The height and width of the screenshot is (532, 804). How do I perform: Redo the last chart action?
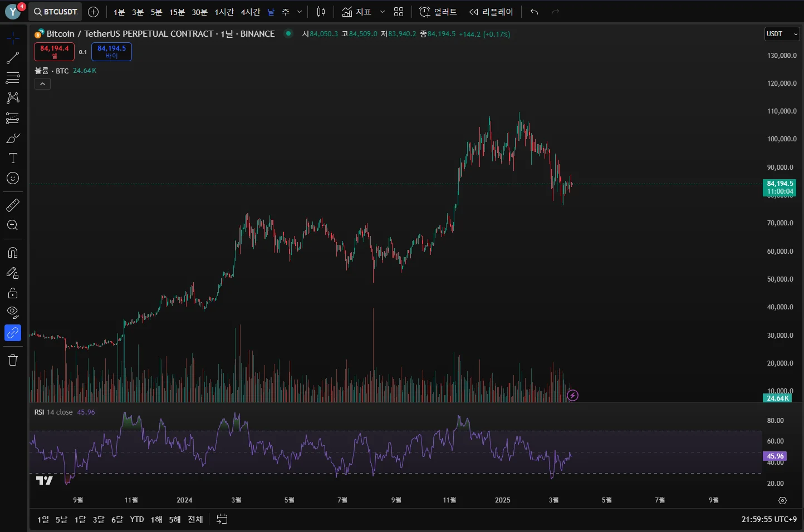pos(555,12)
